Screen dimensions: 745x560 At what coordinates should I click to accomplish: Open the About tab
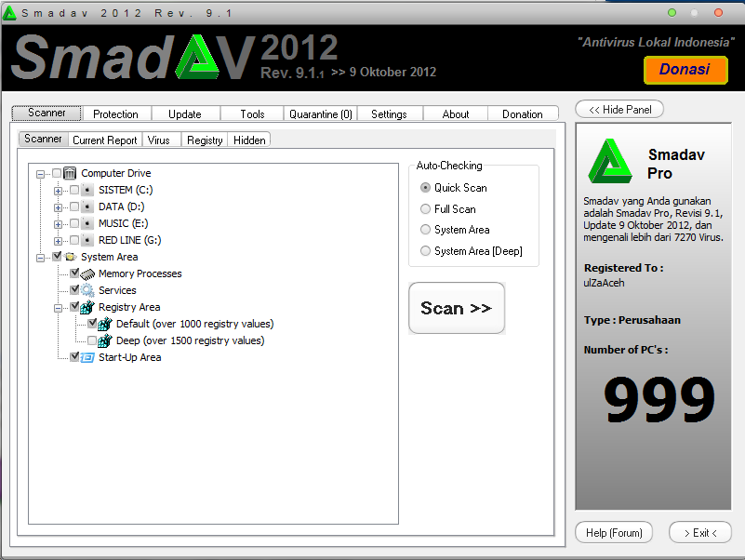point(455,114)
